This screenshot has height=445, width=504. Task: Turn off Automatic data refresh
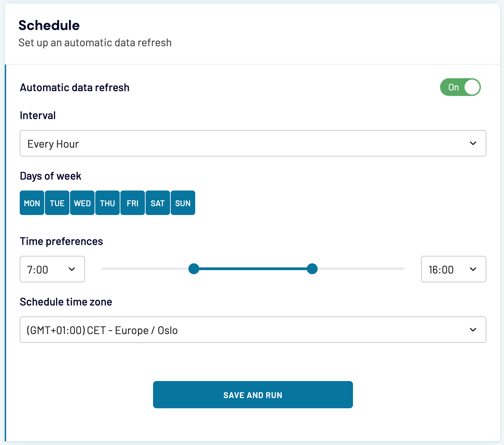[460, 87]
